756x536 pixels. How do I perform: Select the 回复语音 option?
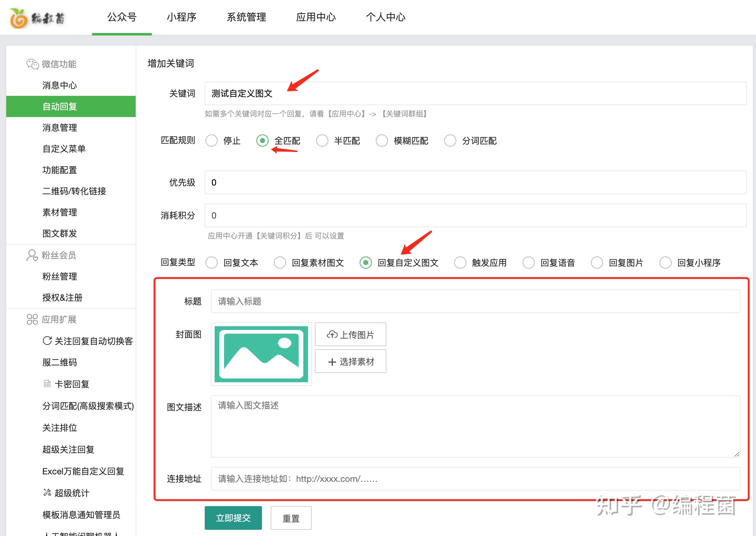click(528, 263)
